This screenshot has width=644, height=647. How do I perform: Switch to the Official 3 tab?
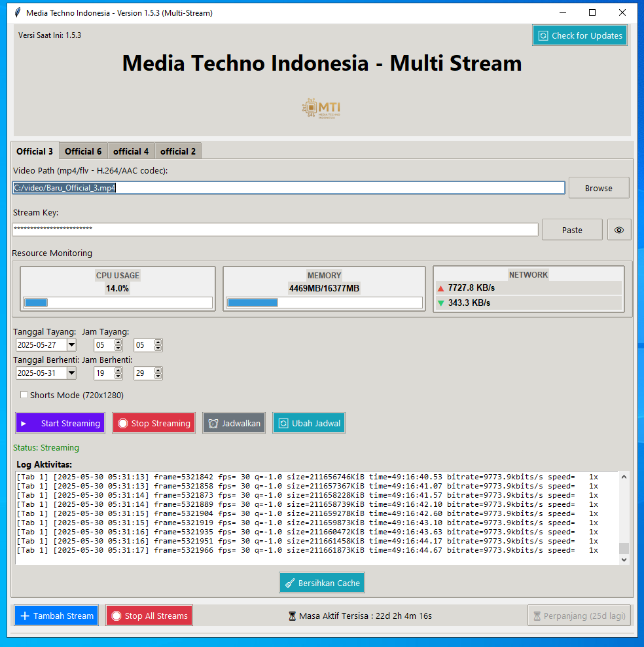pos(35,151)
